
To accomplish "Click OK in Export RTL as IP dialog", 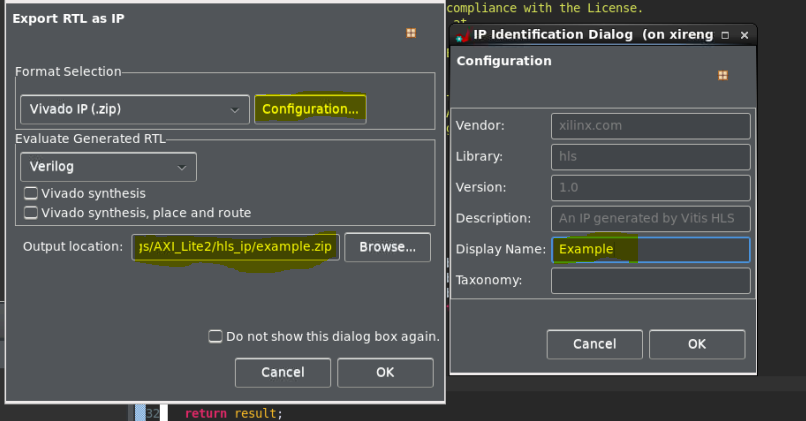I will pos(385,372).
